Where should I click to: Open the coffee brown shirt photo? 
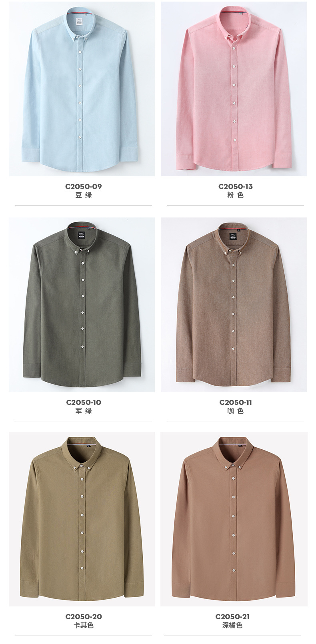tap(234, 305)
